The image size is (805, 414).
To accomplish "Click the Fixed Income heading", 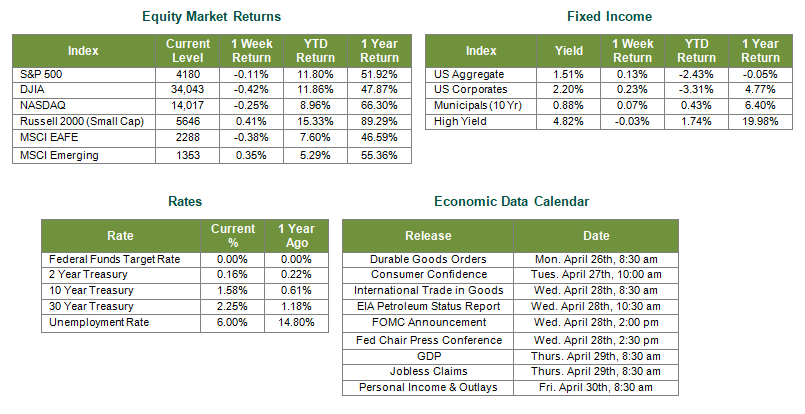I will 609,16.
